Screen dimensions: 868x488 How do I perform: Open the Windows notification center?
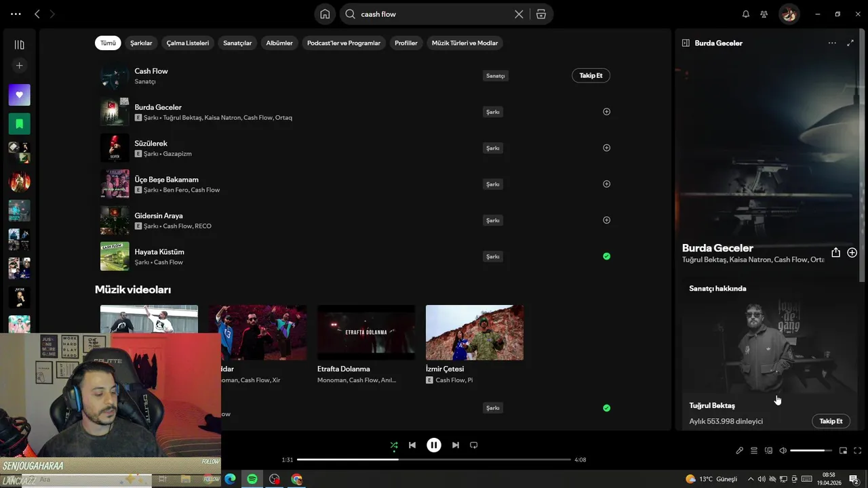[x=854, y=479]
